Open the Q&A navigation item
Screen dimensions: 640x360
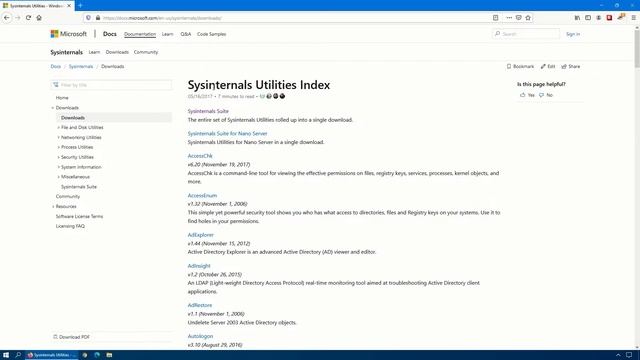click(x=186, y=34)
